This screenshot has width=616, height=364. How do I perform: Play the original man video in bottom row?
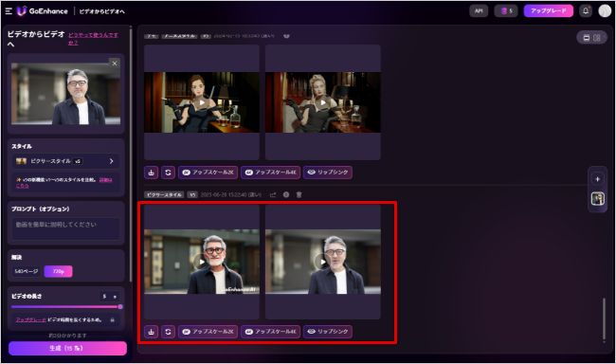(323, 262)
